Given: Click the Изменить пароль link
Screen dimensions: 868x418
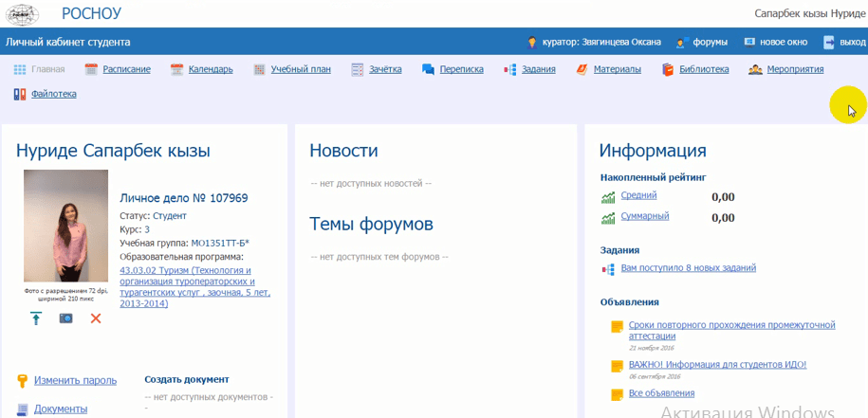Looking at the screenshot, I should tap(75, 380).
